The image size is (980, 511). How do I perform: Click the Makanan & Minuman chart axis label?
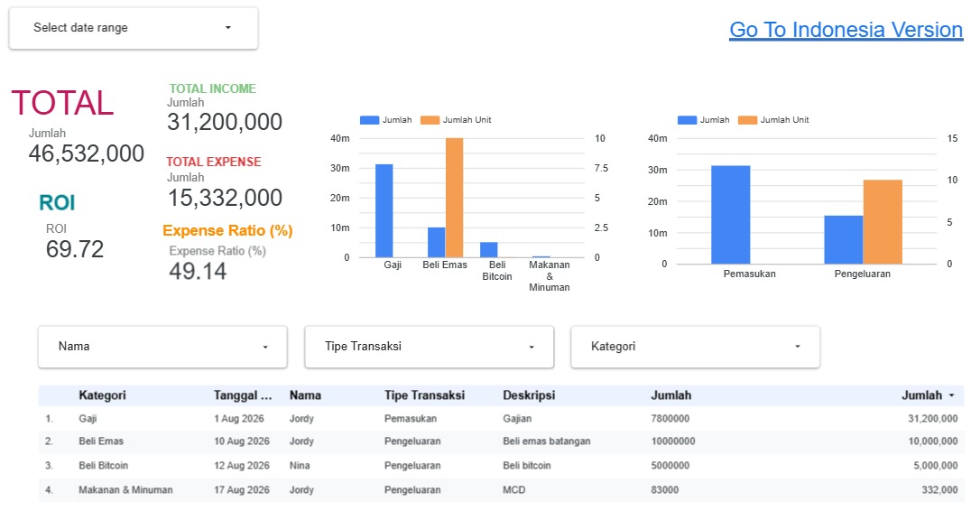(550, 276)
